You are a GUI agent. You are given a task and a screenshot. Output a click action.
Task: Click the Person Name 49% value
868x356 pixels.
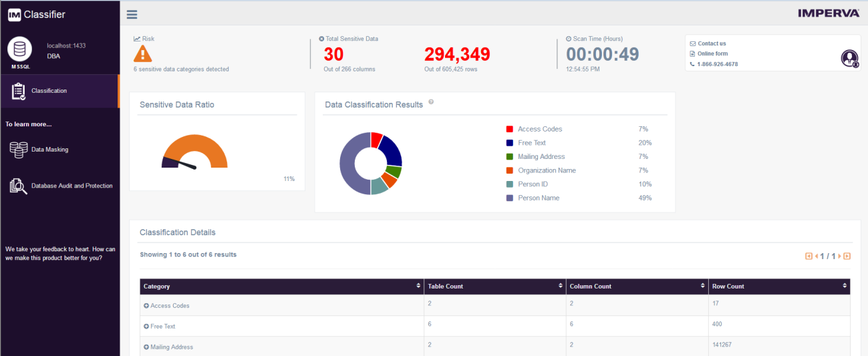(x=645, y=198)
